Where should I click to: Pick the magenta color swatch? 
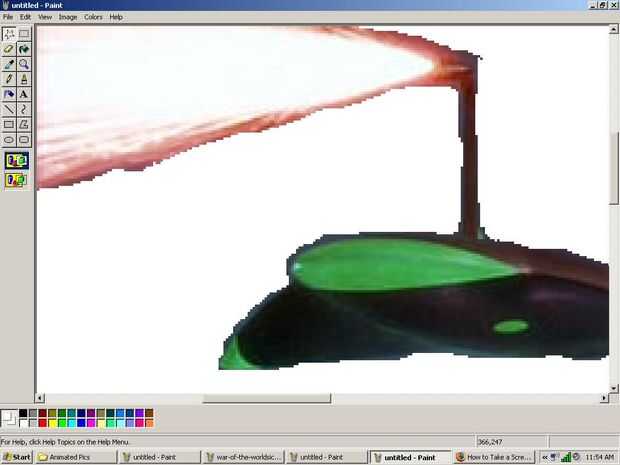[91, 423]
